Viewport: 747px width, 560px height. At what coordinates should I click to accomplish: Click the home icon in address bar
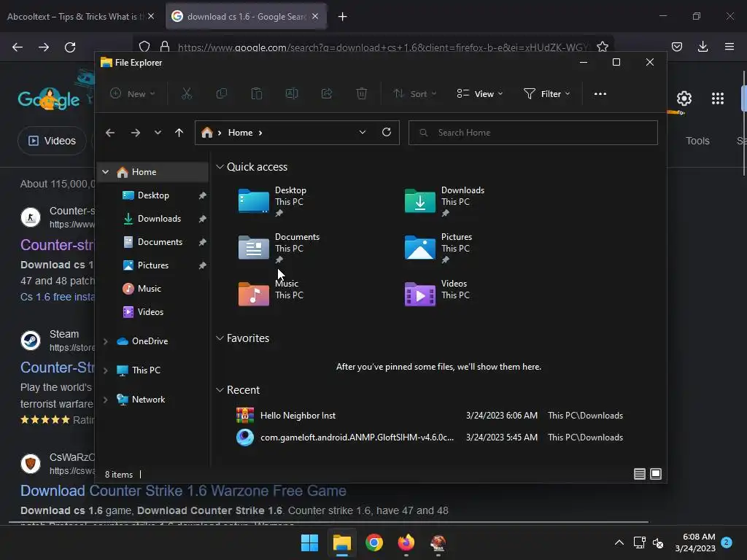pos(206,133)
